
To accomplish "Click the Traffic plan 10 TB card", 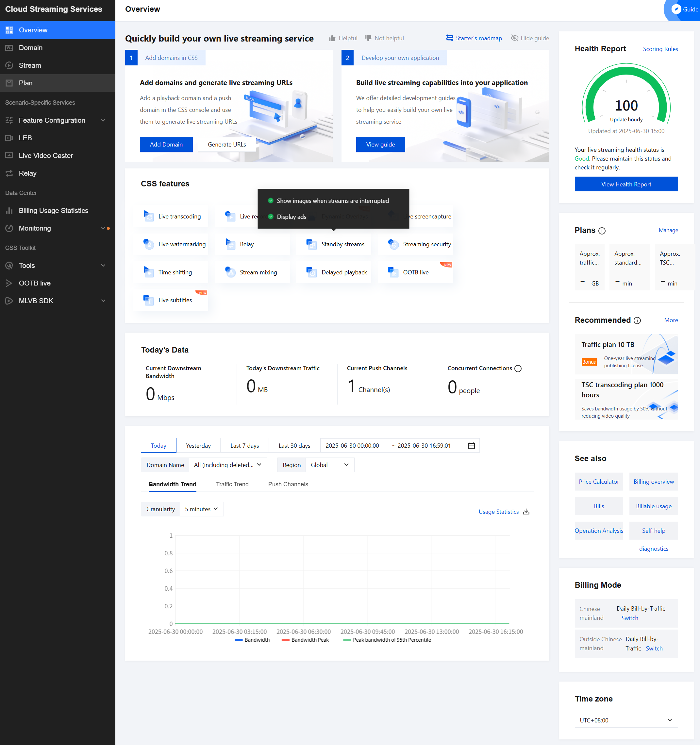I will click(626, 354).
